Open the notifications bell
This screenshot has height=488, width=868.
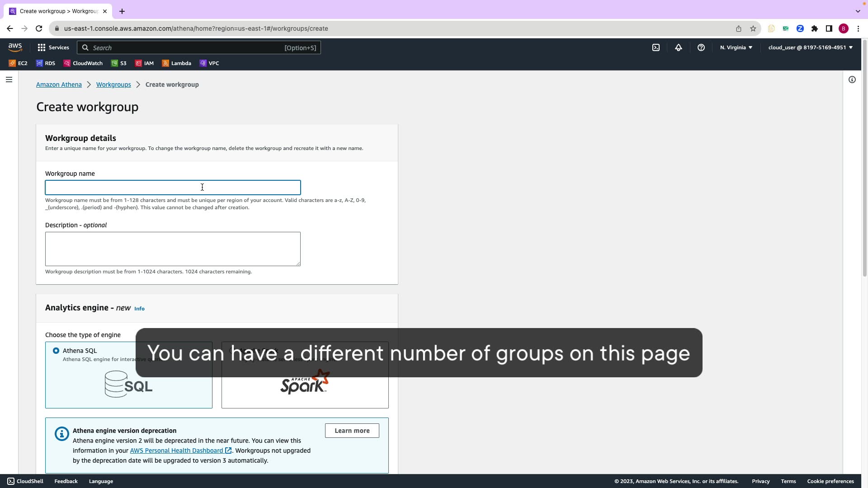(679, 47)
